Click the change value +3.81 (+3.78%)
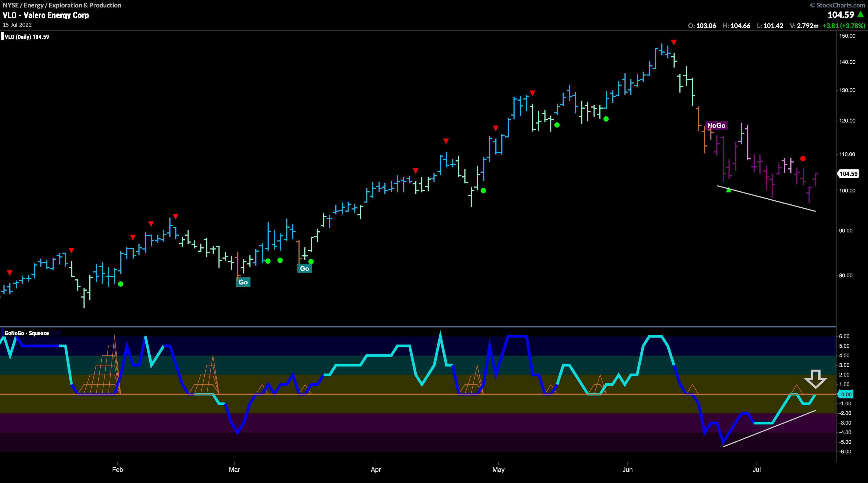The image size is (868, 483). [x=844, y=26]
